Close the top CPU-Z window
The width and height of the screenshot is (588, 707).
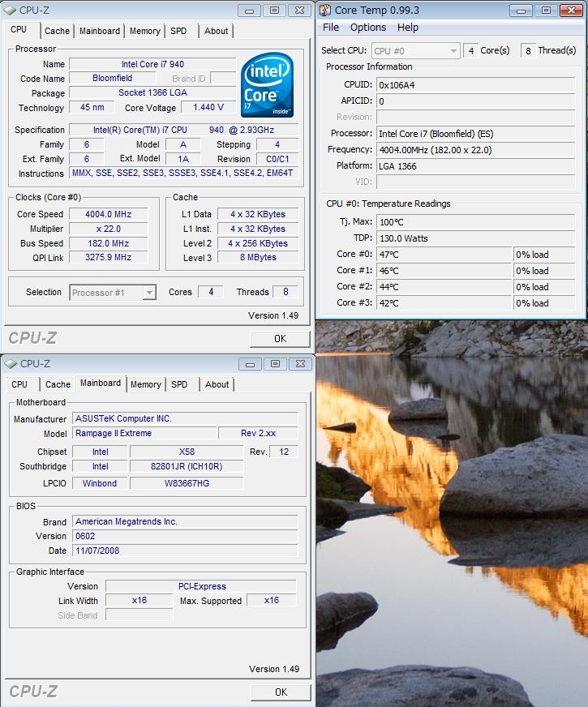pyautogui.click(x=299, y=10)
